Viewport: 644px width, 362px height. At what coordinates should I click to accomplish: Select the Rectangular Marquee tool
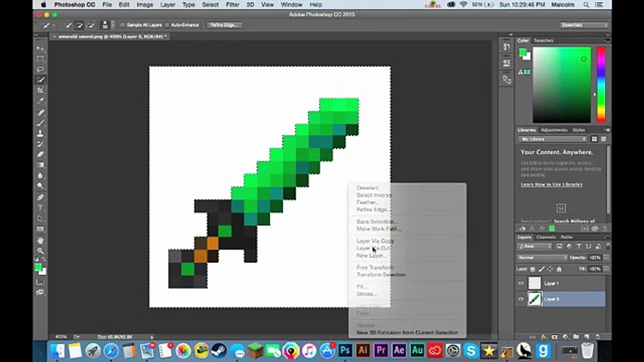41,59
